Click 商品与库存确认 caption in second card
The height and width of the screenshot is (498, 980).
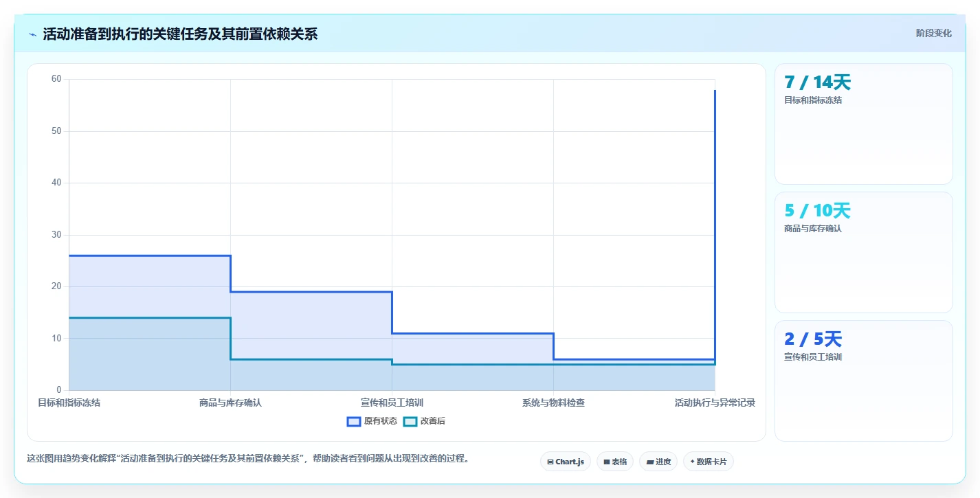[813, 229]
